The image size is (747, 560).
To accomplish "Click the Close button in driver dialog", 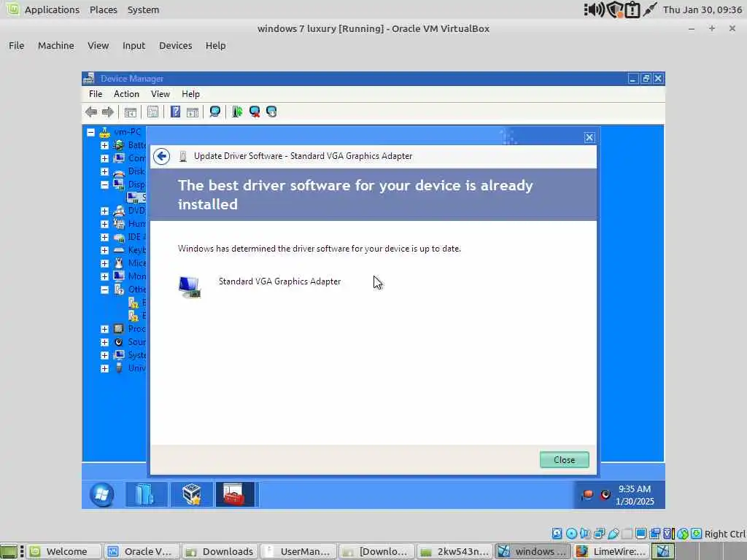I will [x=564, y=459].
